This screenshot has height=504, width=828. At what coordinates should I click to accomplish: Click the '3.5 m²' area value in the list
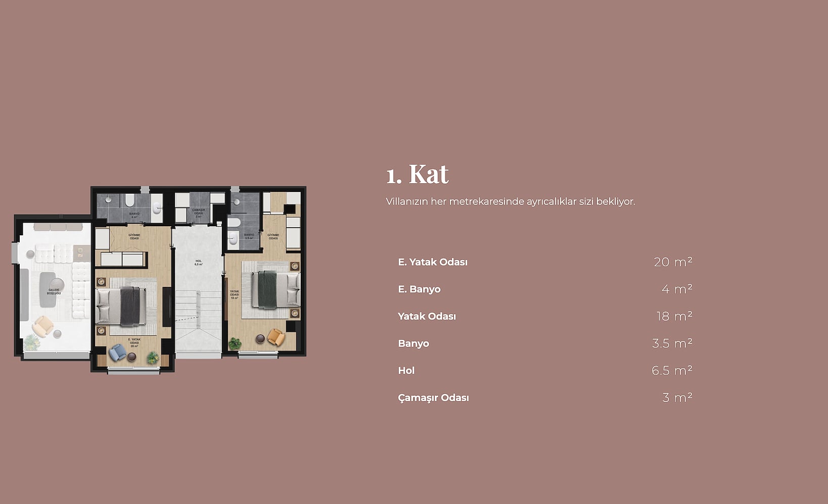click(672, 343)
